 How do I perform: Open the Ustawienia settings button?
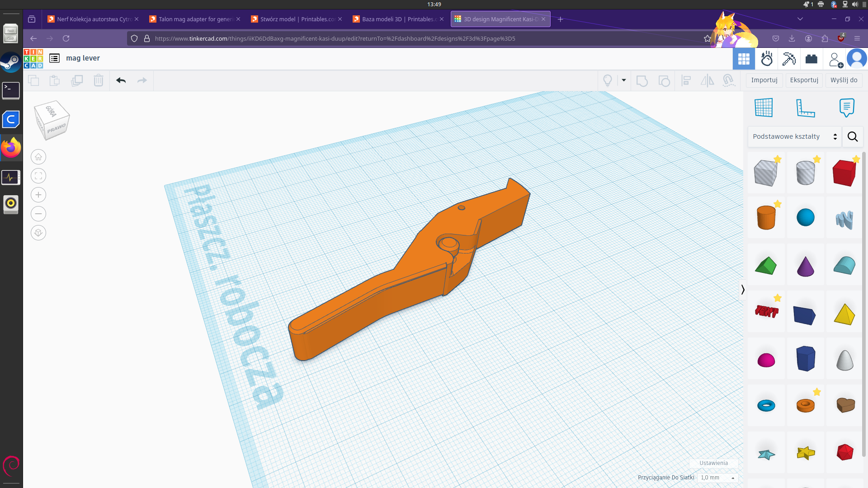click(x=713, y=463)
